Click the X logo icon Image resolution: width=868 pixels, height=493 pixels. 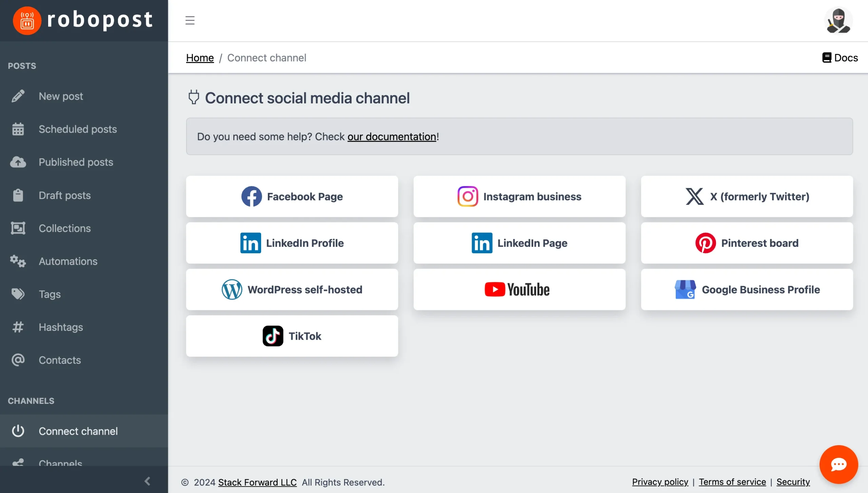click(x=695, y=196)
